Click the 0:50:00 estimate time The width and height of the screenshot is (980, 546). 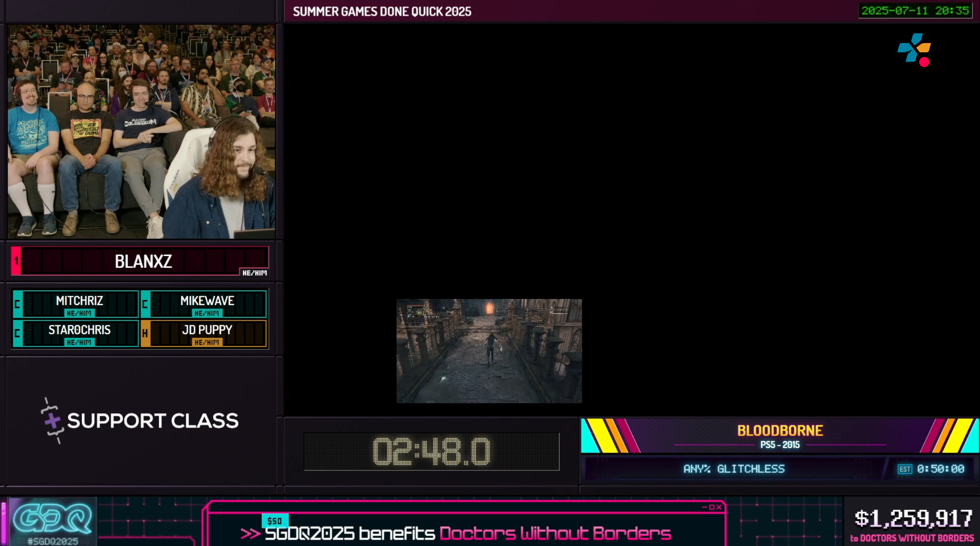click(941, 469)
